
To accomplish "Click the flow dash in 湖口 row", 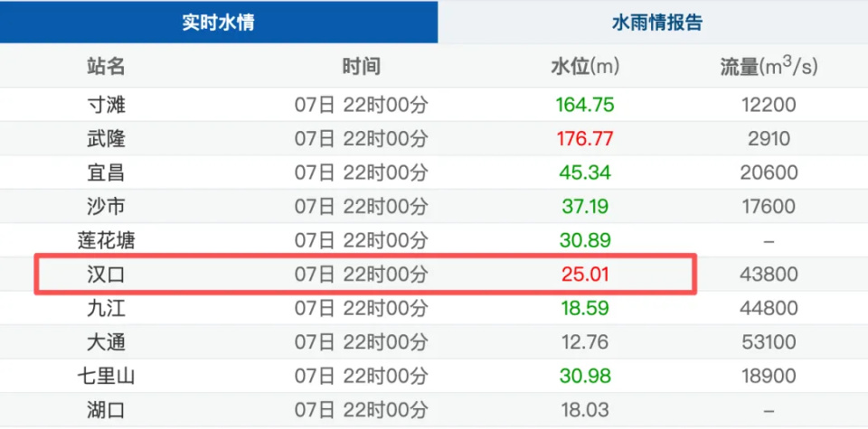I will (x=769, y=411).
